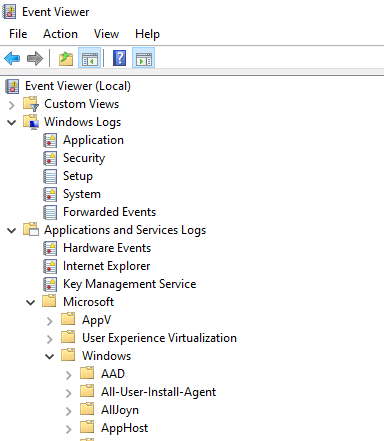The height and width of the screenshot is (441, 384).
Task: Click the Forwarded Events log icon
Action: pyautogui.click(x=50, y=212)
